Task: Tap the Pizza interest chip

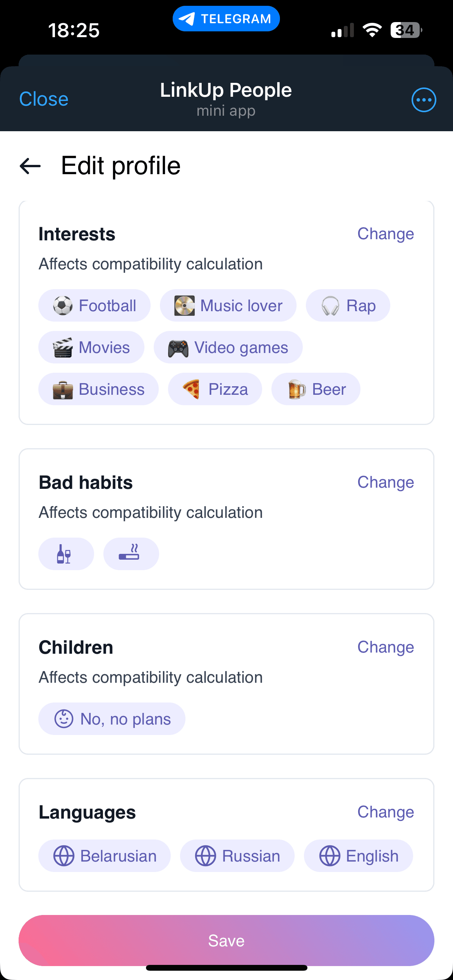Action: coord(215,389)
